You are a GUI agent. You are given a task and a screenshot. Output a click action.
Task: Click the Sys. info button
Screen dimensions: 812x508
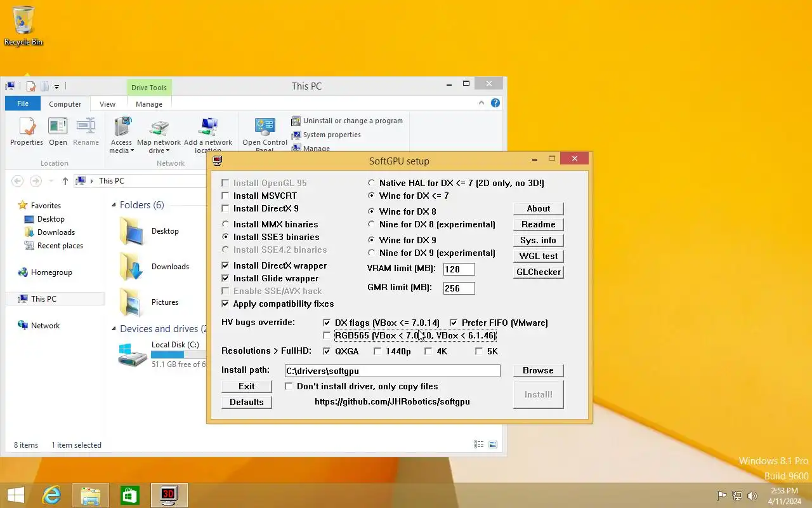tap(538, 240)
